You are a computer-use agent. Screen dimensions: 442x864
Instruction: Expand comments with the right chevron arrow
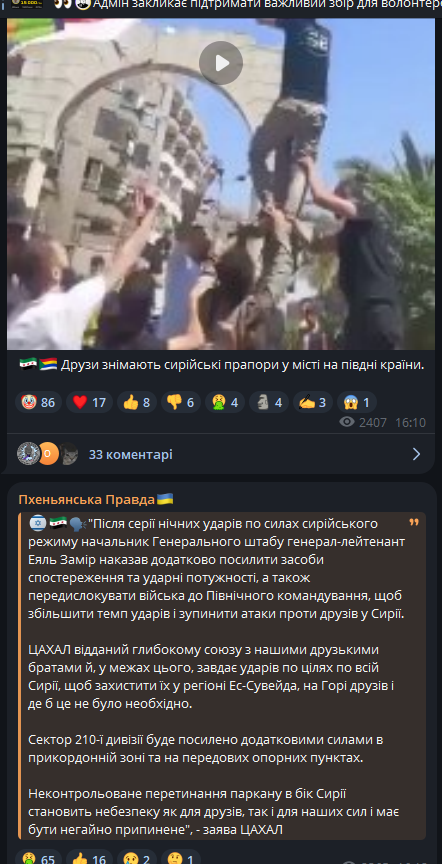[x=416, y=454]
